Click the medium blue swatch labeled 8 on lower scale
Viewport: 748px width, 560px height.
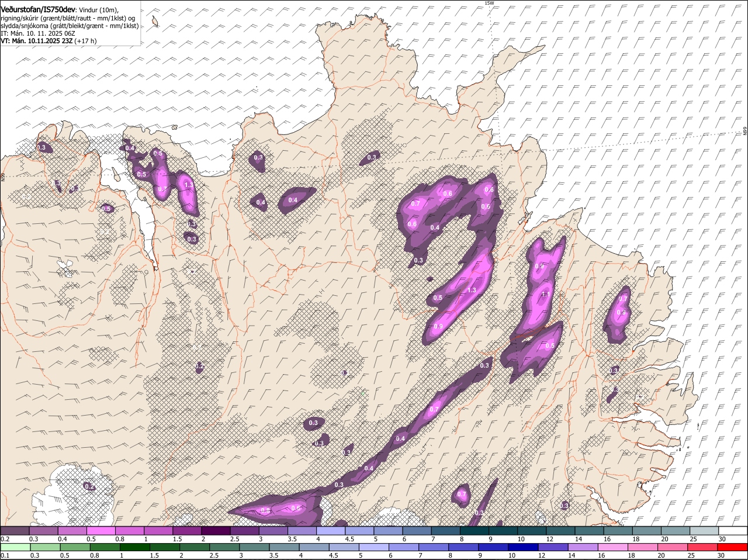465,547
